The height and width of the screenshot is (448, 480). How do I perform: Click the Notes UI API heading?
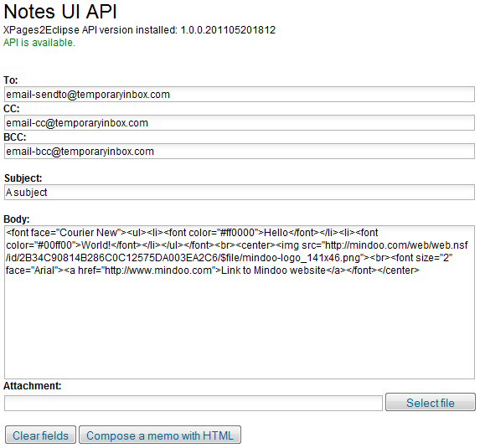point(60,12)
